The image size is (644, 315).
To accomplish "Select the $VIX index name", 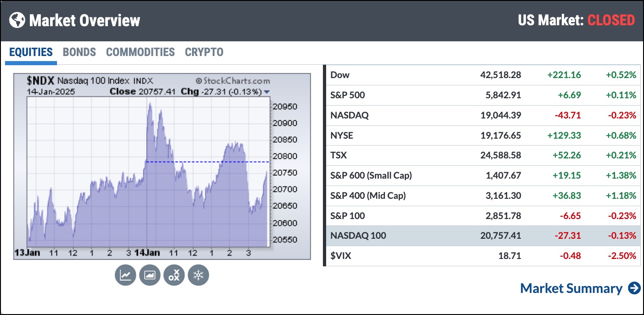I will (x=341, y=256).
